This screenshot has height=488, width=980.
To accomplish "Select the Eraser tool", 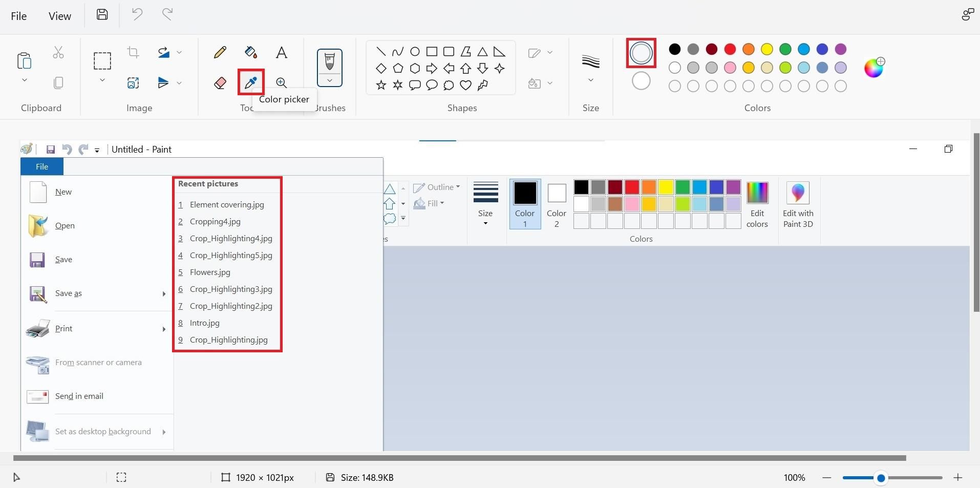I will point(220,82).
